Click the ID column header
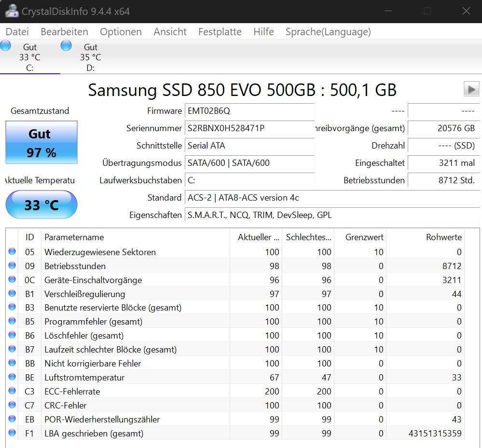 click(29, 237)
